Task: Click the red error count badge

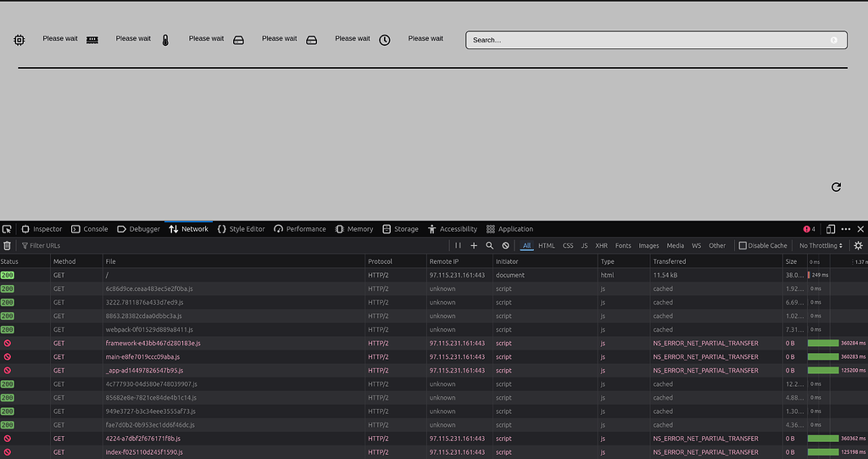Action: point(810,229)
